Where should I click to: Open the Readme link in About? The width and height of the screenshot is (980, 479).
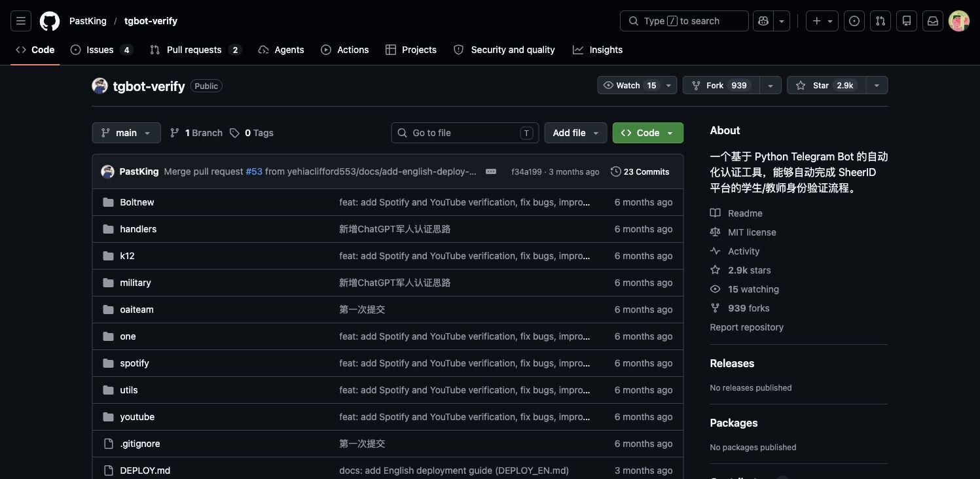pyautogui.click(x=736, y=213)
